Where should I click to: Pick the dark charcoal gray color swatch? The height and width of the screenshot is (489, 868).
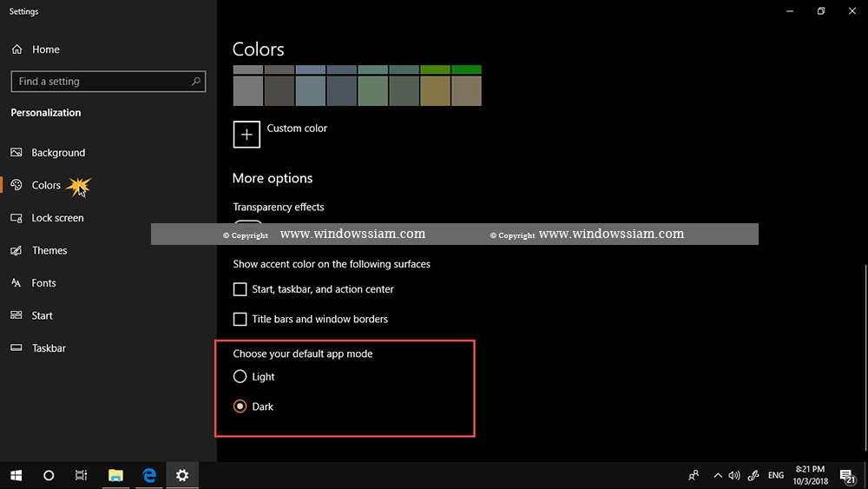click(279, 91)
